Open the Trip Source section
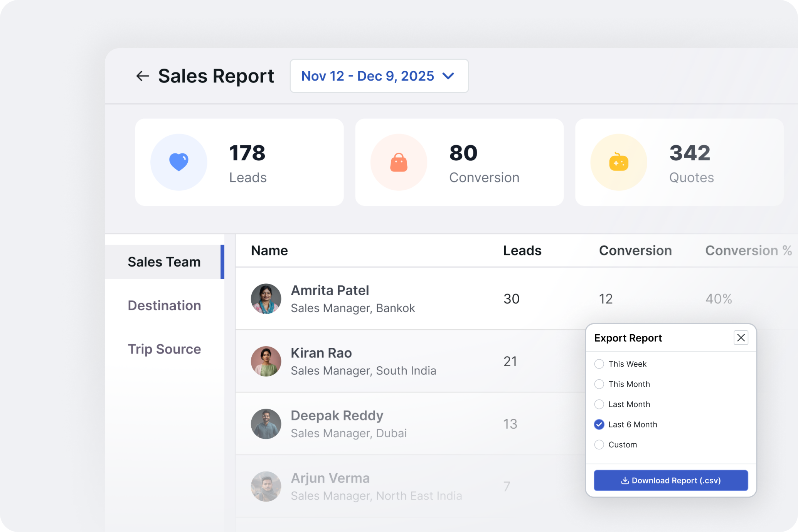 click(164, 349)
